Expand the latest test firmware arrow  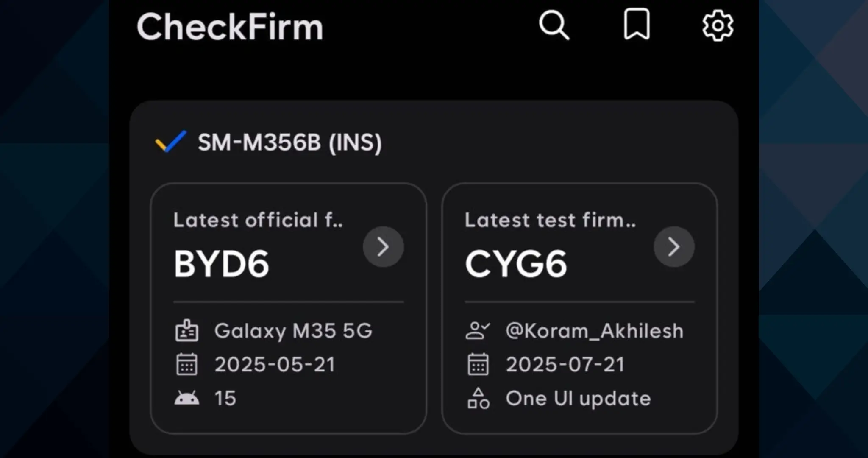pos(674,247)
